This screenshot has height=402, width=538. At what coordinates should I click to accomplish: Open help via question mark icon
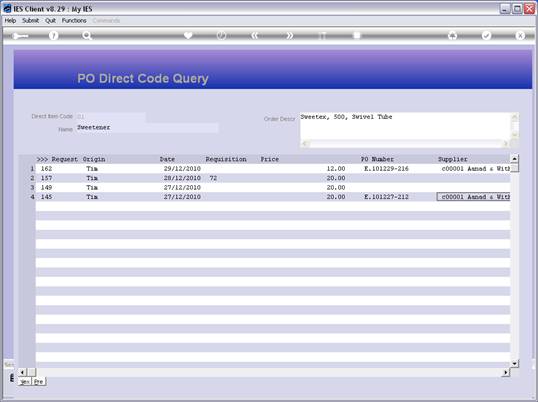[54, 36]
